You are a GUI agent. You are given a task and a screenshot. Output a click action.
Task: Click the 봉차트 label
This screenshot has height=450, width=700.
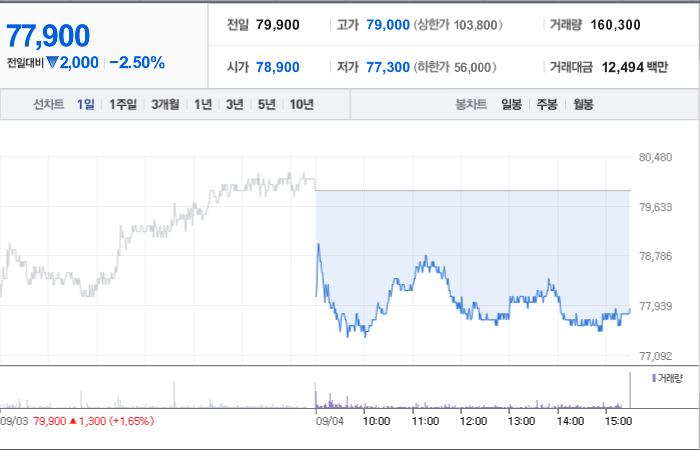pos(471,105)
